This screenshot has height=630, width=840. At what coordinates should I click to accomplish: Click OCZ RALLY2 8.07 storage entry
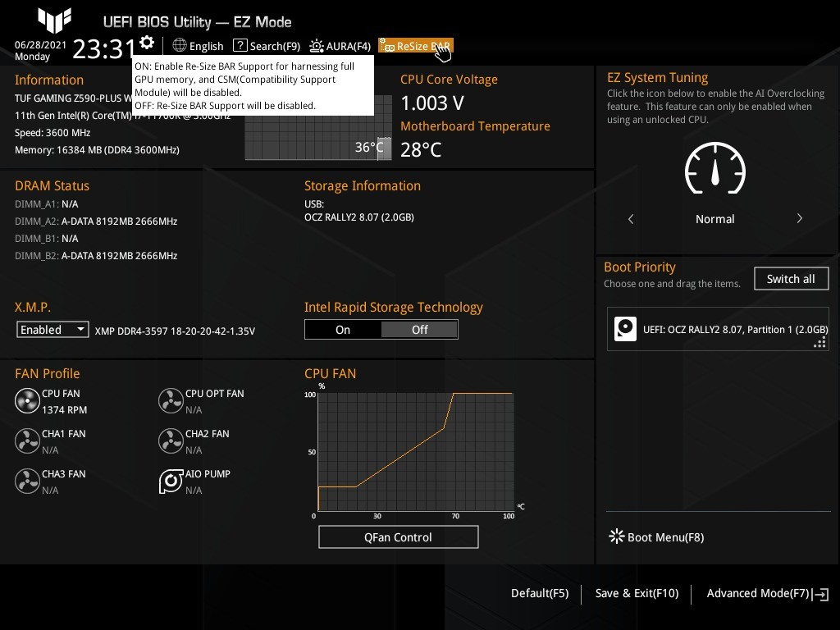[359, 217]
